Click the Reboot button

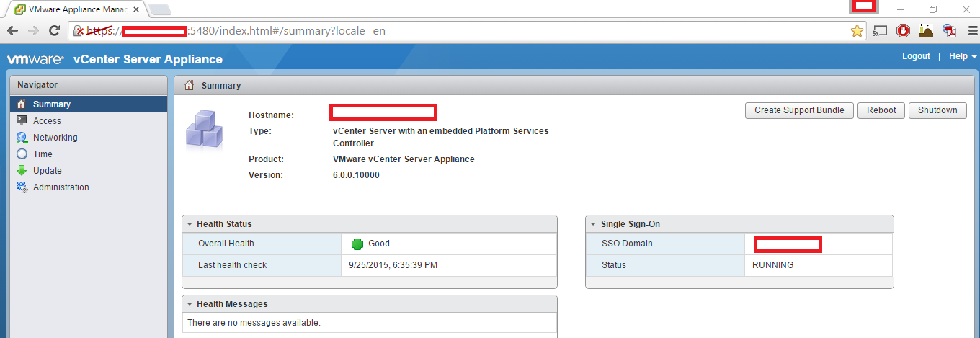click(881, 110)
